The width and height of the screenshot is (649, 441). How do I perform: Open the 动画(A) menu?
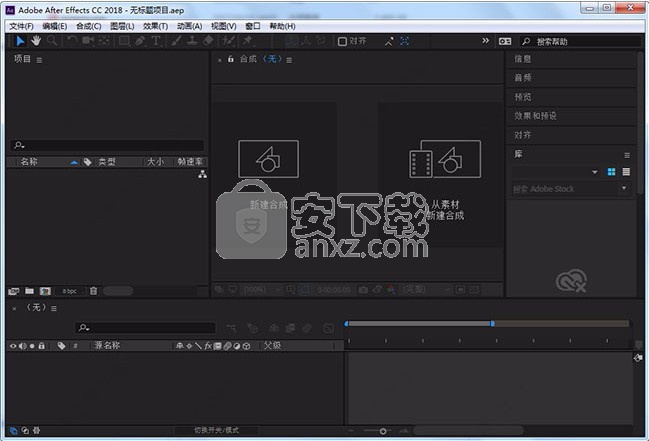tap(190, 27)
